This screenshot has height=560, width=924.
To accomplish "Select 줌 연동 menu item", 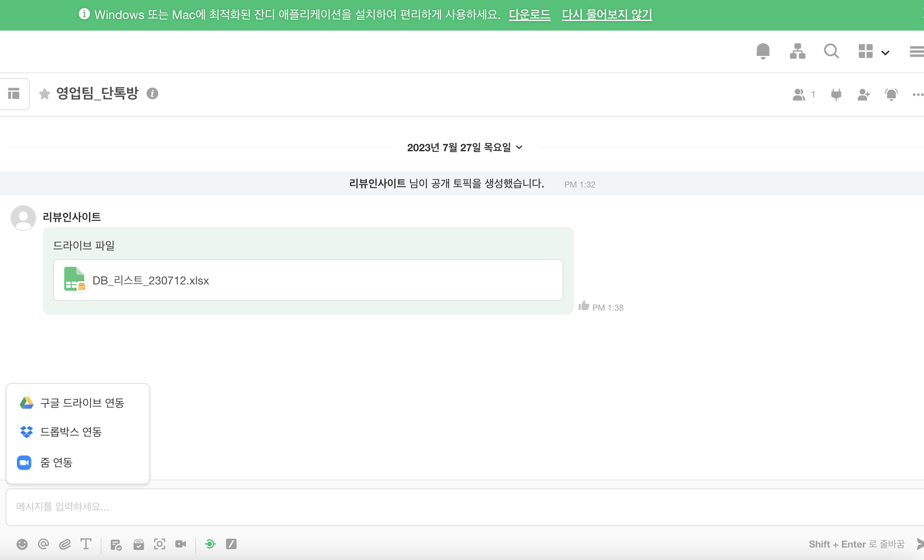I will point(56,463).
